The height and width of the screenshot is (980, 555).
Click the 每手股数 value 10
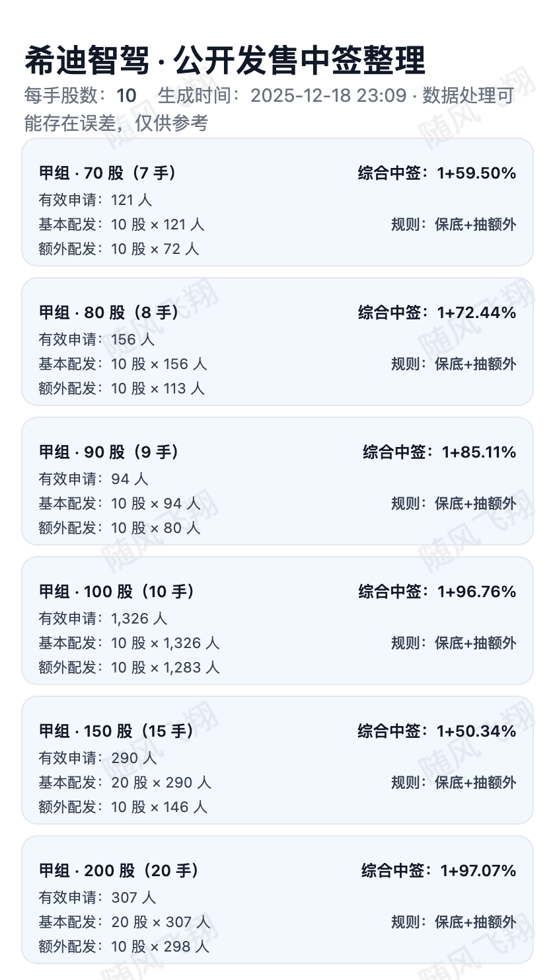coord(126,96)
